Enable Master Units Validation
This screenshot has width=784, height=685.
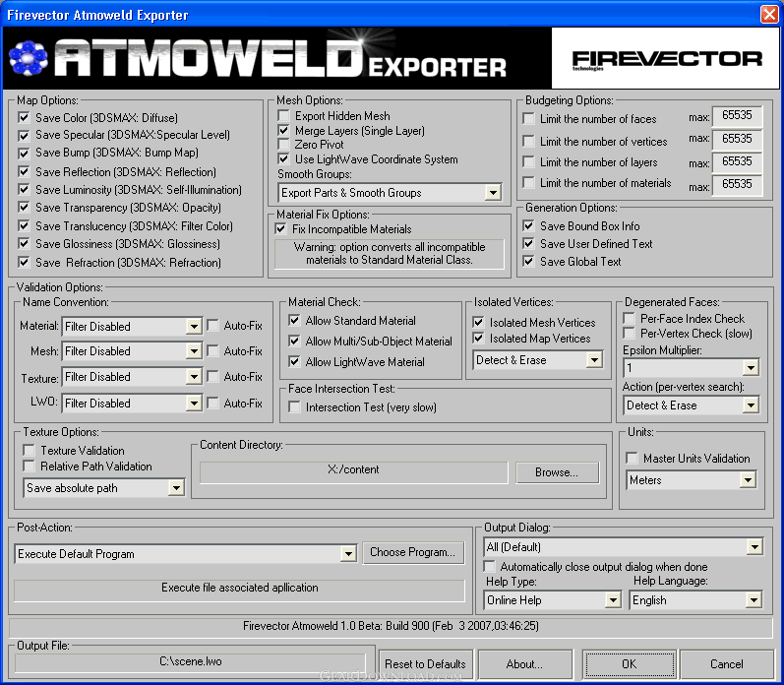(632, 458)
